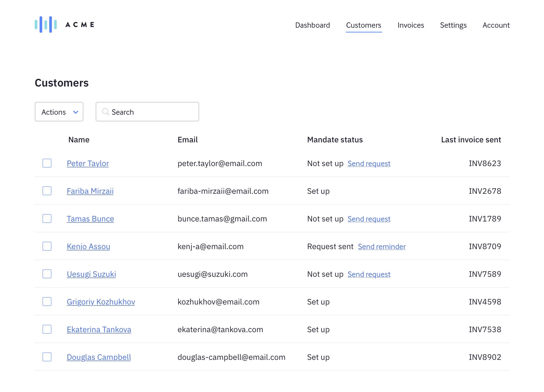The height and width of the screenshot is (392, 544).
Task: Tick the checkbox for Peter Taylor
Action: (x=47, y=163)
